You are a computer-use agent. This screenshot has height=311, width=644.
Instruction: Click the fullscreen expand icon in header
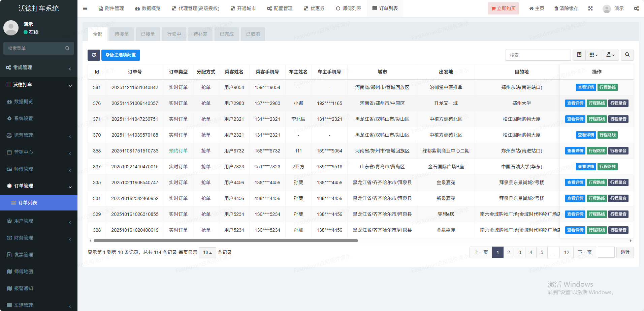point(590,8)
